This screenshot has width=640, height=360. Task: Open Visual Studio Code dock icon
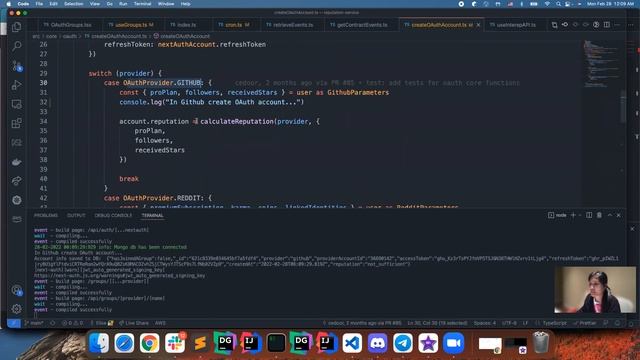pos(352,343)
